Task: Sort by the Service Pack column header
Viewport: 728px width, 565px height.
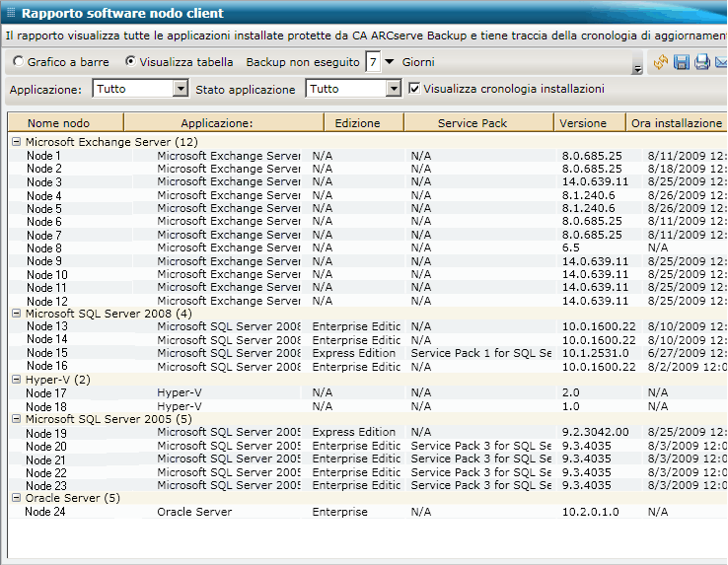Action: point(479,123)
